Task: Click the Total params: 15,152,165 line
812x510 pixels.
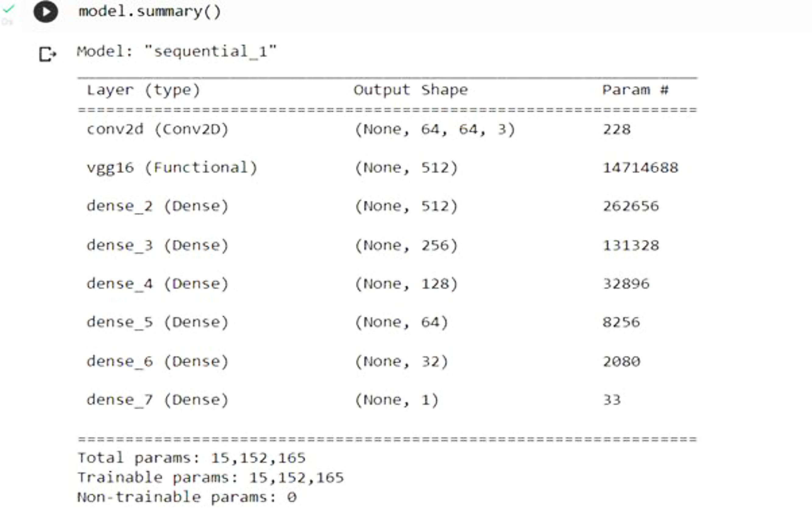Action: (191, 458)
